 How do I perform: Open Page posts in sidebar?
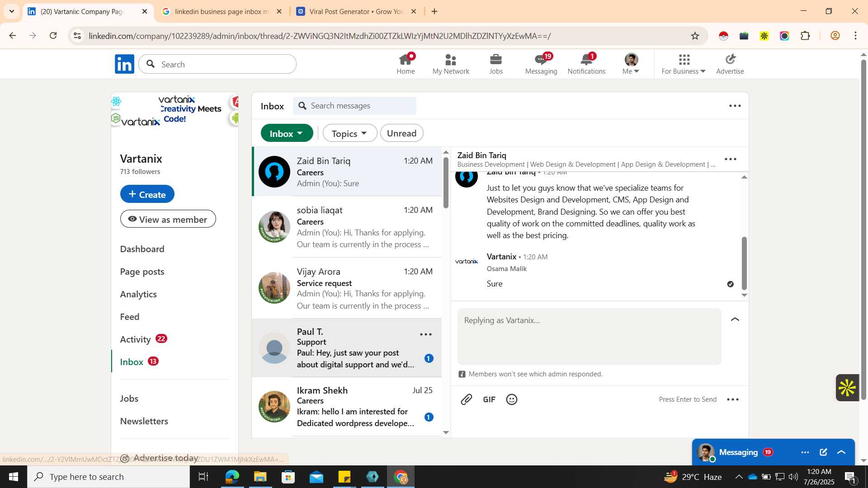click(142, 272)
